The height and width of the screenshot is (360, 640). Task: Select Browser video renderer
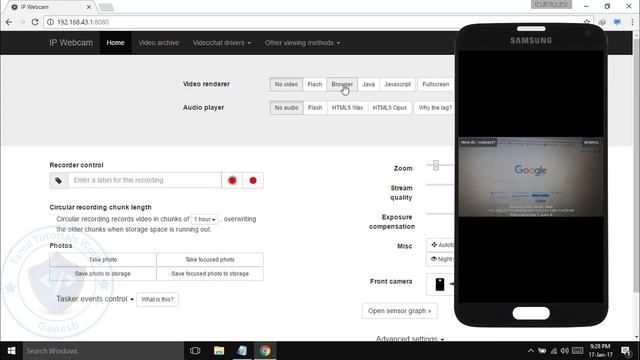click(342, 84)
